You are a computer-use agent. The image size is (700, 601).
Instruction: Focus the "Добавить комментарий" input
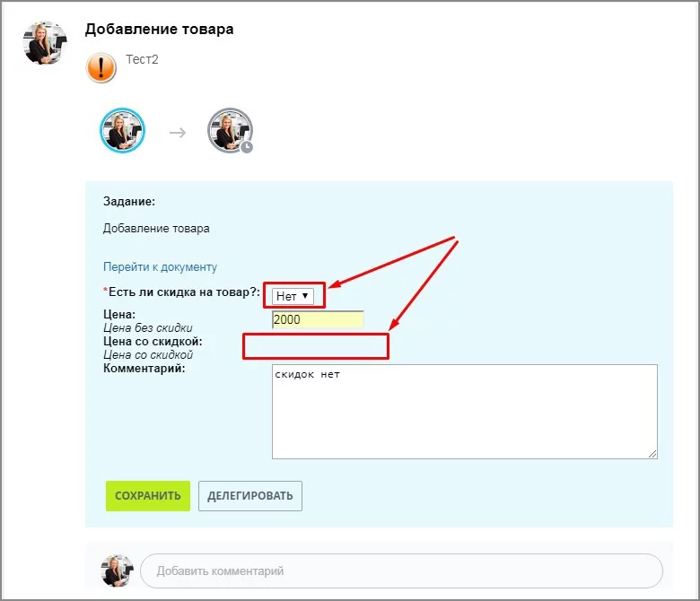[401, 571]
